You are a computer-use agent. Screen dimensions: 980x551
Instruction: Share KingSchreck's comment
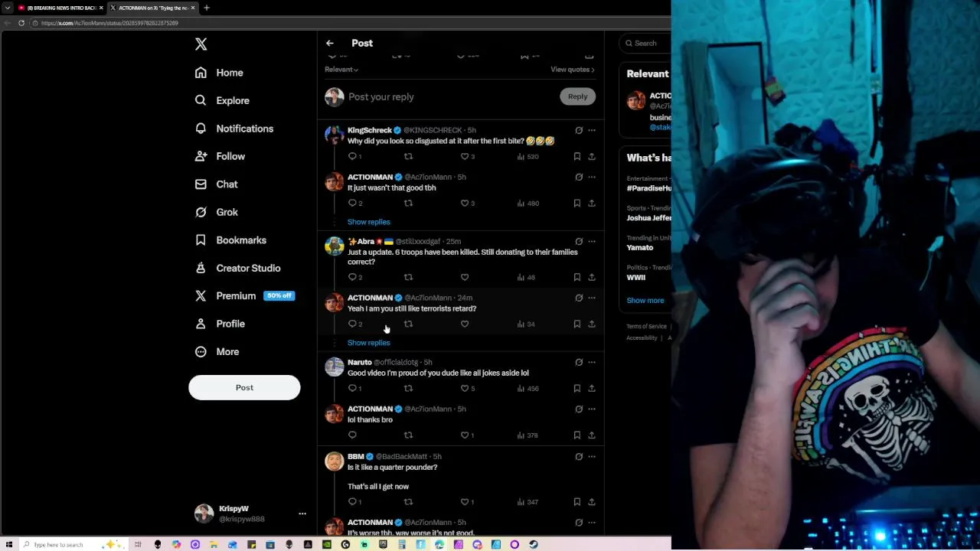coord(592,156)
